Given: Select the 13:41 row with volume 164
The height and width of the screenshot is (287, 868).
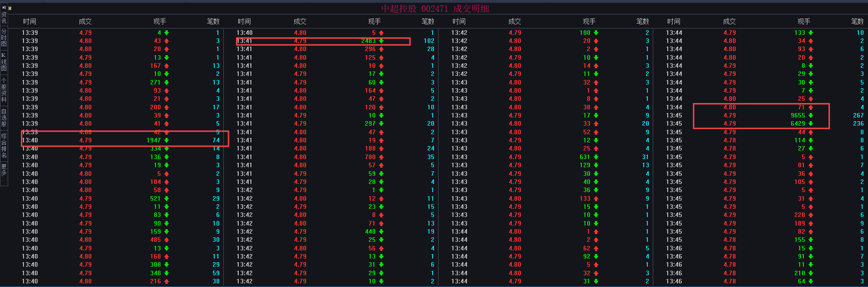Looking at the screenshot, I should coord(335,90).
